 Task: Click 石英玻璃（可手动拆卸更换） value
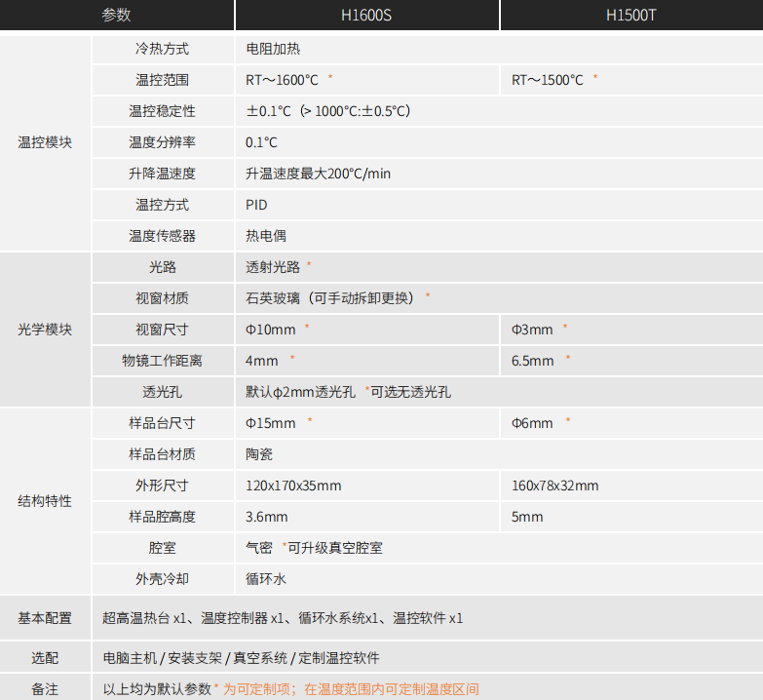click(x=330, y=298)
